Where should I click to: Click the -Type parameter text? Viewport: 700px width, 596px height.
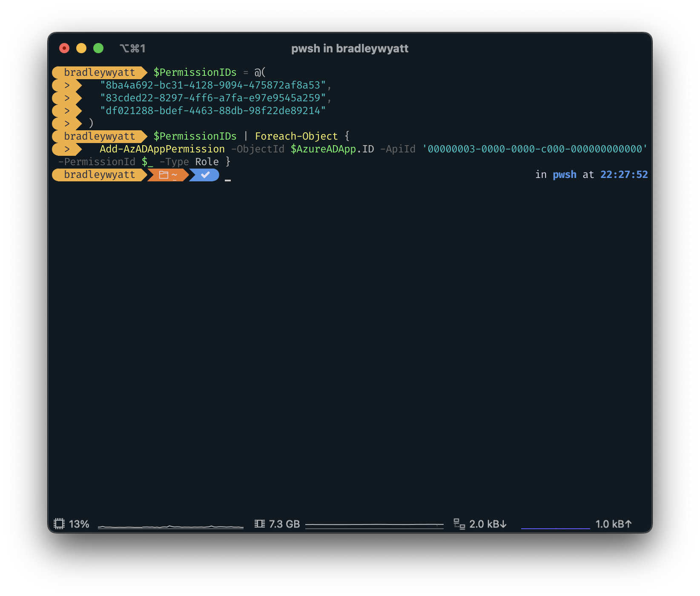coord(174,162)
